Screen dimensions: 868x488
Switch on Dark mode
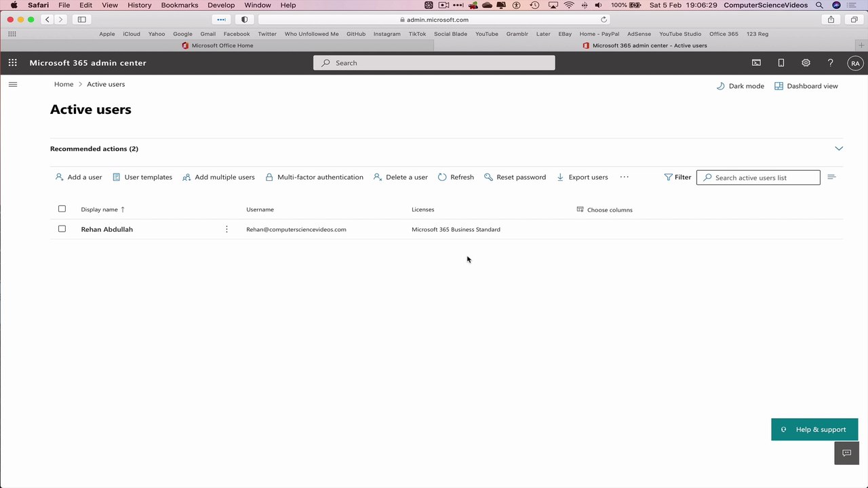[x=740, y=86]
